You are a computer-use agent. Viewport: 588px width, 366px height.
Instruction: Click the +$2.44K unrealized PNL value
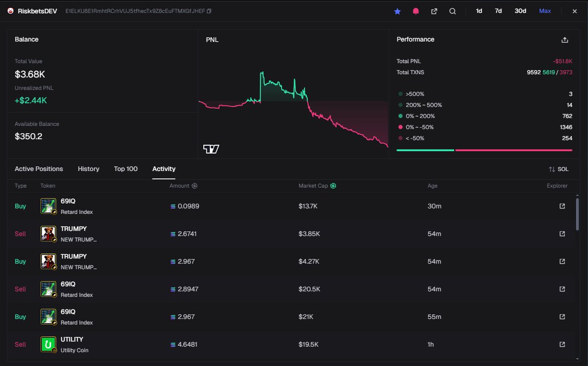(x=31, y=100)
